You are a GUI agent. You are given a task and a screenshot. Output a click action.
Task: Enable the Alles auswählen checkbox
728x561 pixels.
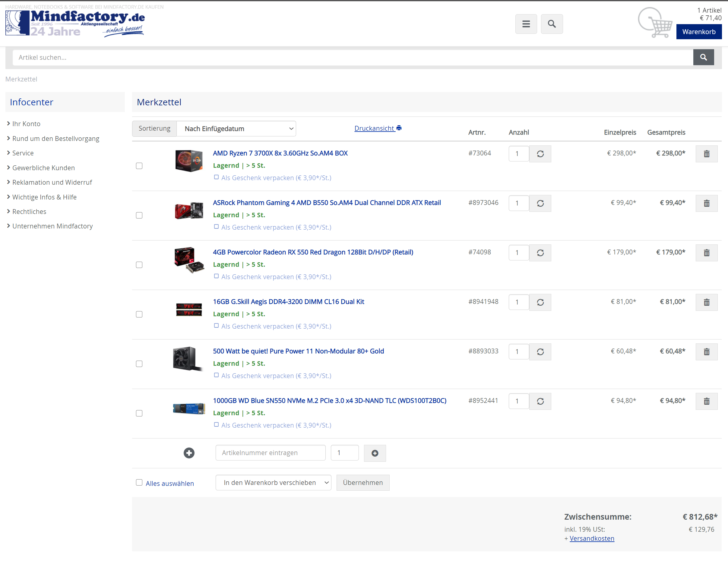coord(139,482)
